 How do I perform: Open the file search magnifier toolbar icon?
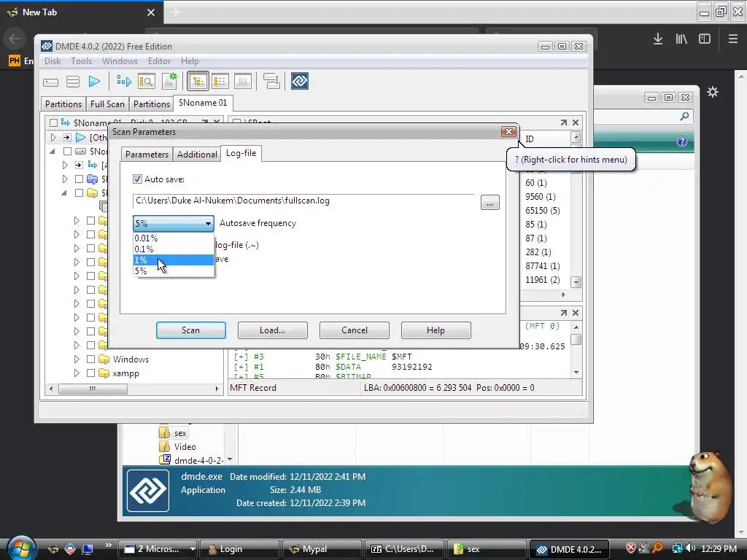tap(146, 82)
